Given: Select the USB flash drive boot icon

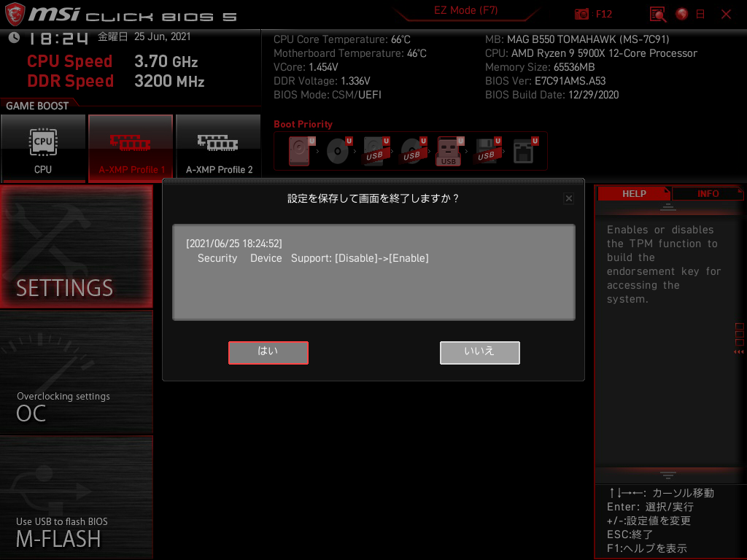Looking at the screenshot, I should [449, 149].
